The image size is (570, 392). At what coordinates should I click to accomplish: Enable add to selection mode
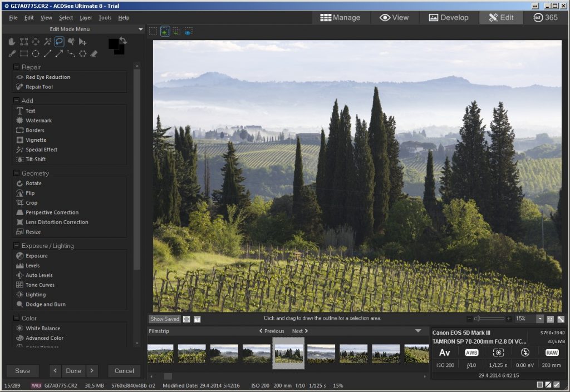point(165,31)
